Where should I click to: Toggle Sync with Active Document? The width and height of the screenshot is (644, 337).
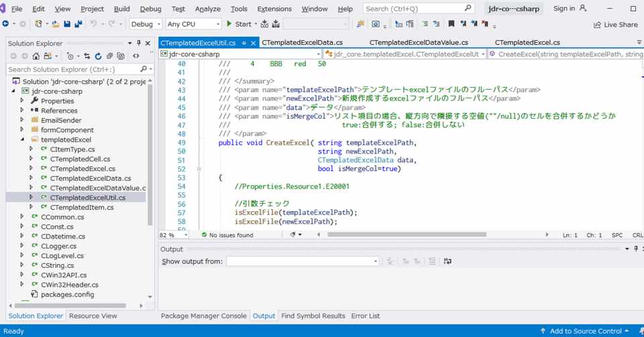(x=87, y=56)
